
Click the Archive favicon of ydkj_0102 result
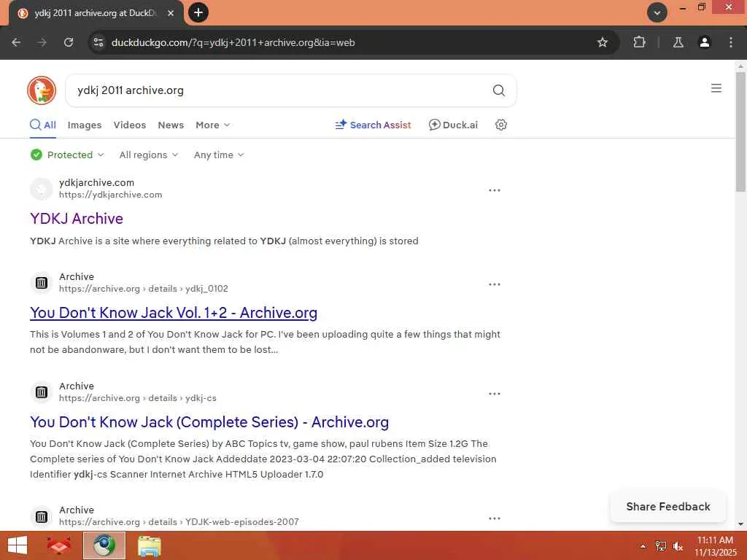[42, 284]
